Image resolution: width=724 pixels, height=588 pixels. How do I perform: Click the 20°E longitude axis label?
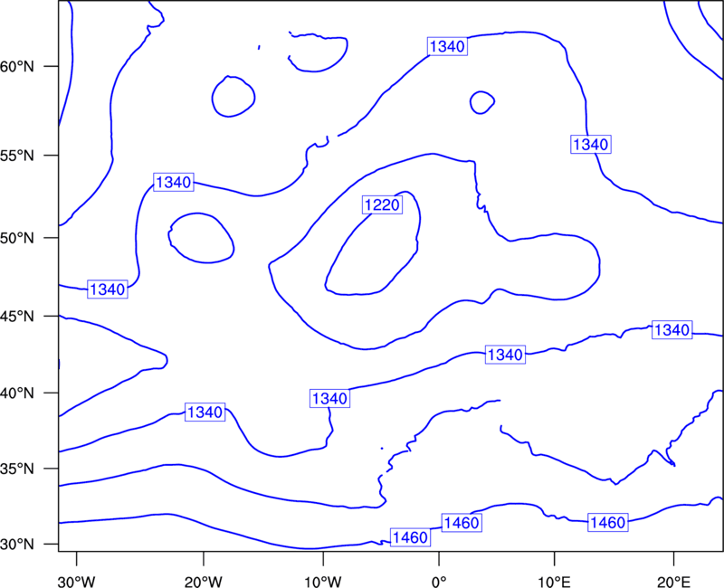tap(673, 581)
